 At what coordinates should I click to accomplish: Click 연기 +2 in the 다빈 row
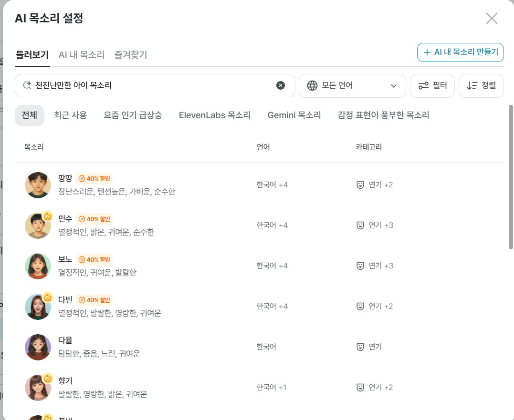pyautogui.click(x=380, y=307)
